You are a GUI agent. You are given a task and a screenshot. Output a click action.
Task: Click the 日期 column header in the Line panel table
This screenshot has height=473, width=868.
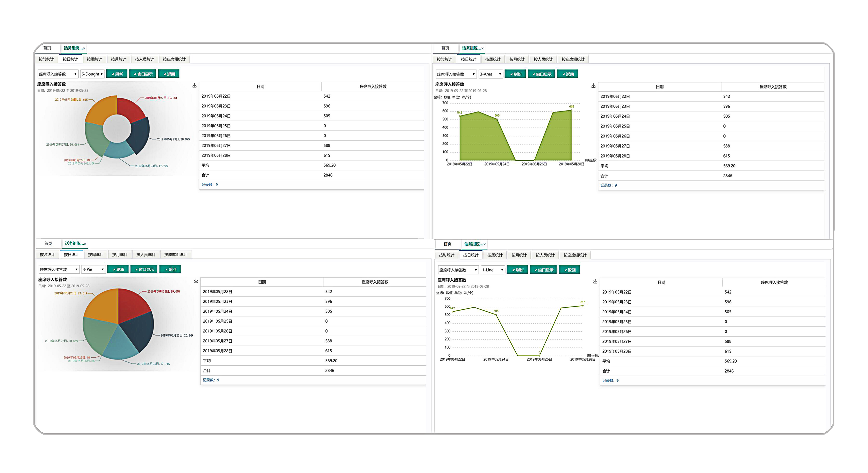661,282
